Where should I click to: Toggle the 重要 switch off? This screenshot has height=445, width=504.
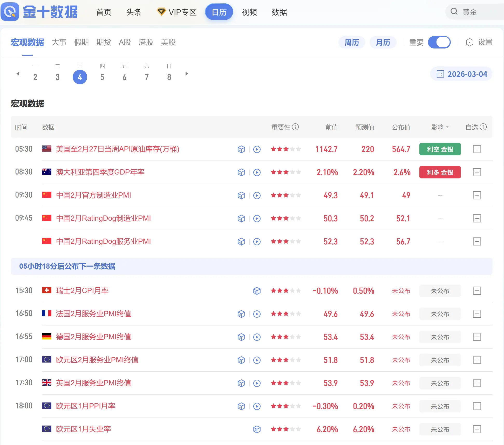tap(439, 42)
